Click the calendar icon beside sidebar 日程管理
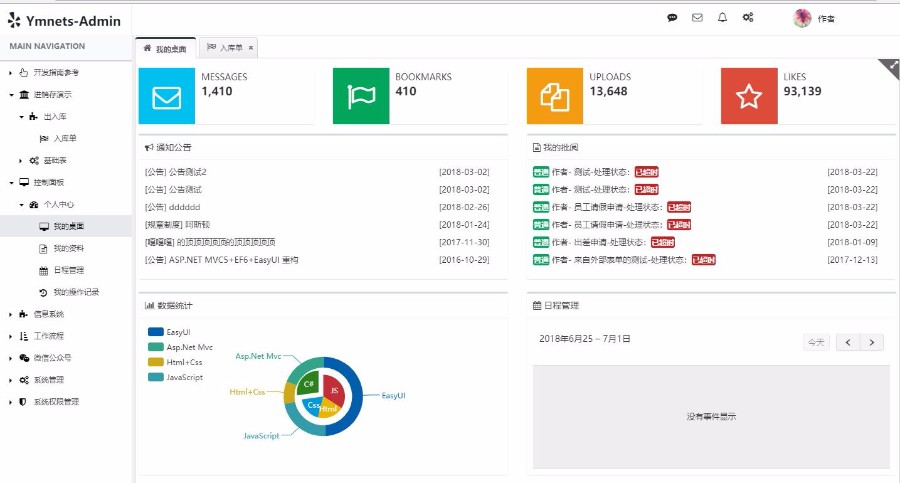The image size is (900, 483). click(44, 271)
